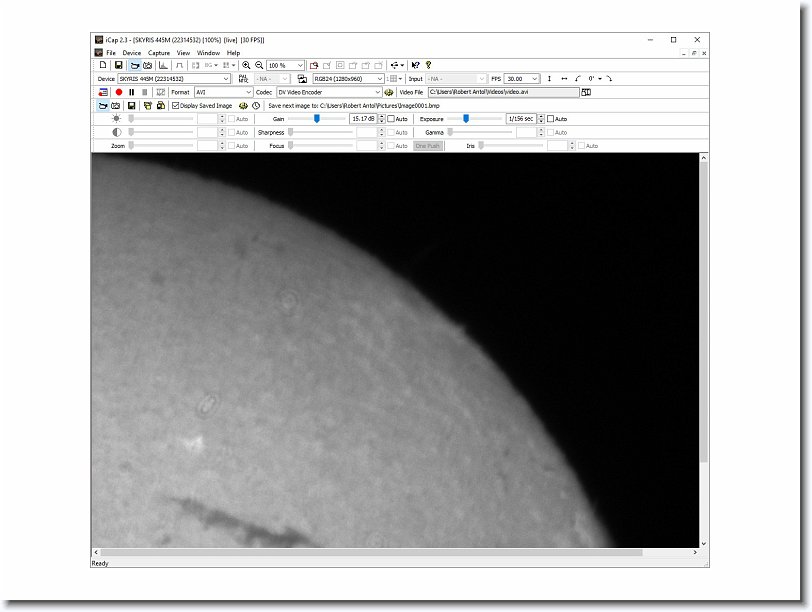
Task: Enable Exposure Auto checkbox
Action: pyautogui.click(x=550, y=119)
